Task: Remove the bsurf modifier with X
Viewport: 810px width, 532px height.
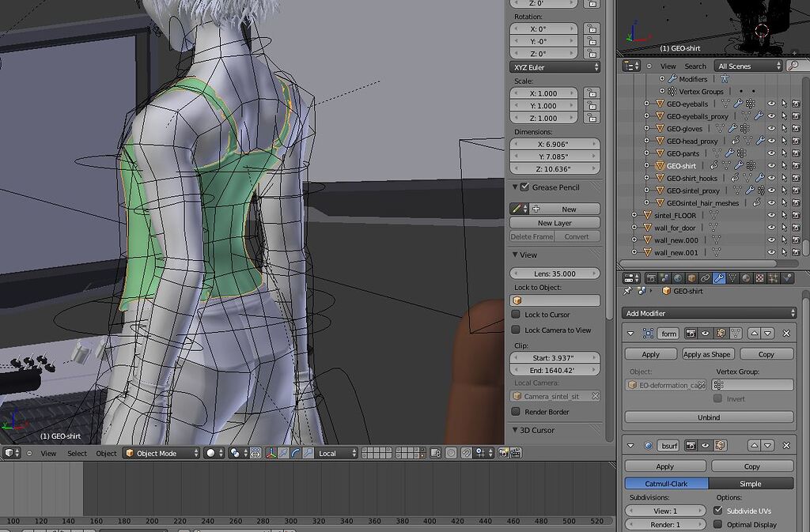Action: pyautogui.click(x=786, y=445)
